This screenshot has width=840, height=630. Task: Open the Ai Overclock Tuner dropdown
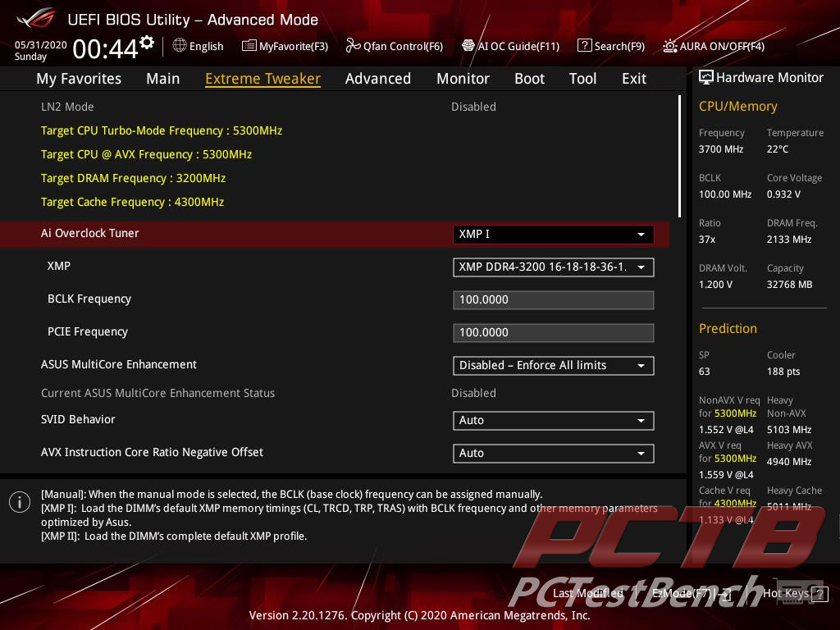coord(554,234)
